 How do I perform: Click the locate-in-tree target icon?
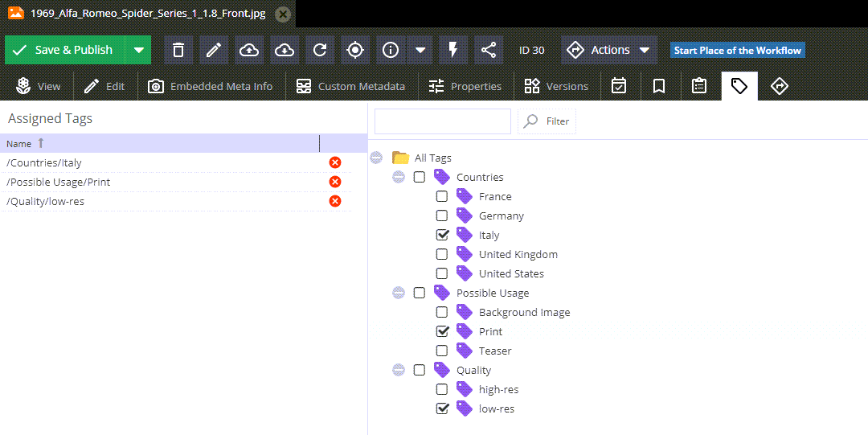(x=355, y=50)
